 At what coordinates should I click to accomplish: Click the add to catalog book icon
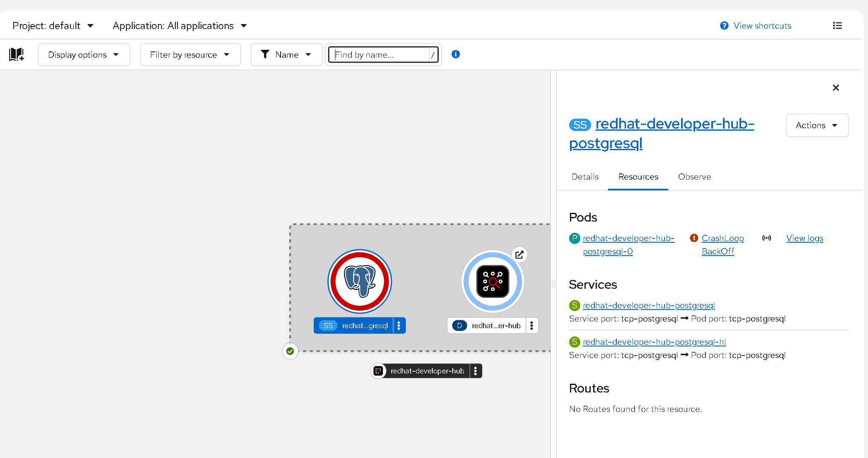tap(17, 54)
